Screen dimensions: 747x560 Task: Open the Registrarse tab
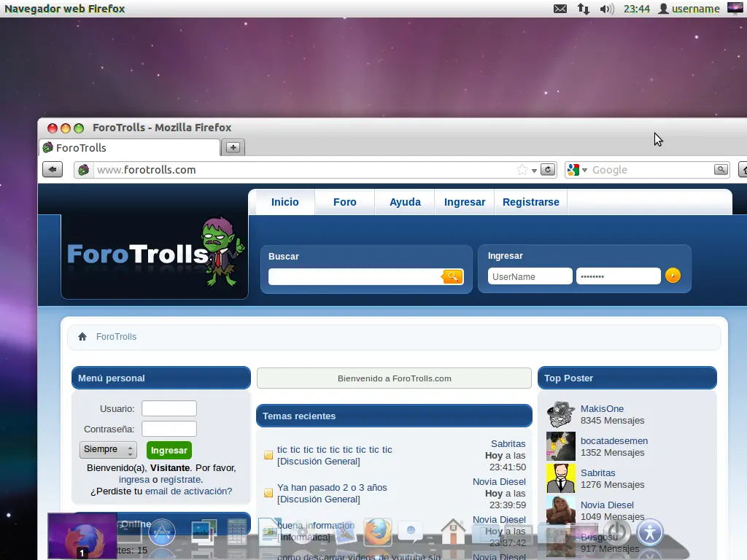pos(531,202)
